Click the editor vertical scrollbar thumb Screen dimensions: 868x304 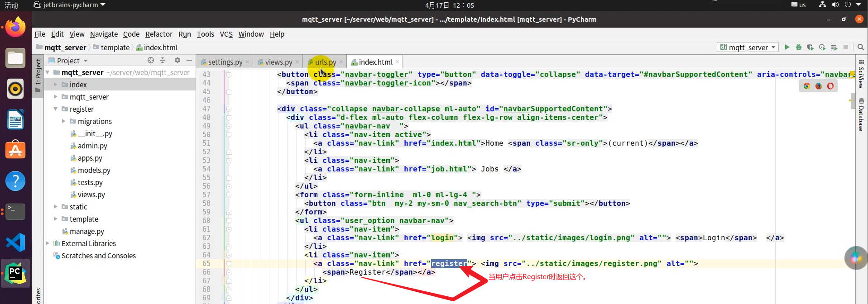tap(853, 101)
